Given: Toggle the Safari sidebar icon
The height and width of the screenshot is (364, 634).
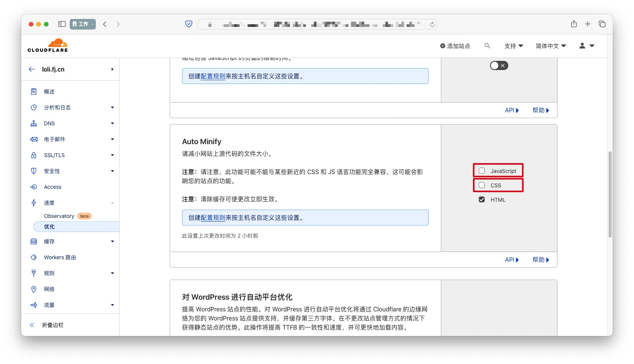Looking at the screenshot, I should click(x=62, y=24).
